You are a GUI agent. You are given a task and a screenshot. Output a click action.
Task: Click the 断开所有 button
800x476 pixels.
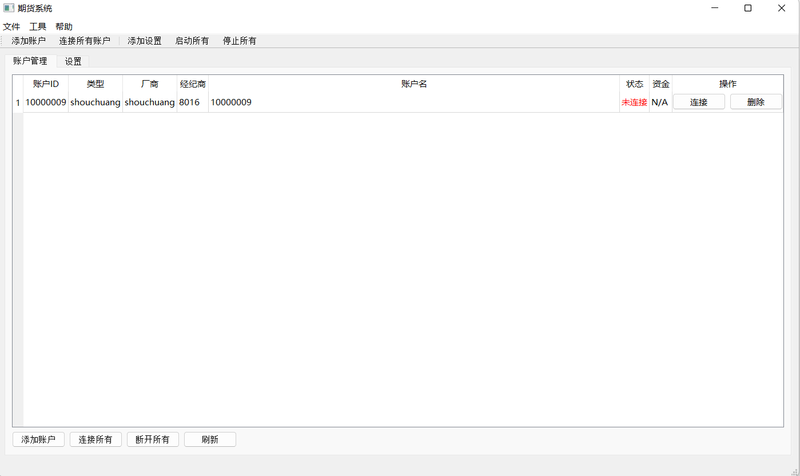coord(153,439)
